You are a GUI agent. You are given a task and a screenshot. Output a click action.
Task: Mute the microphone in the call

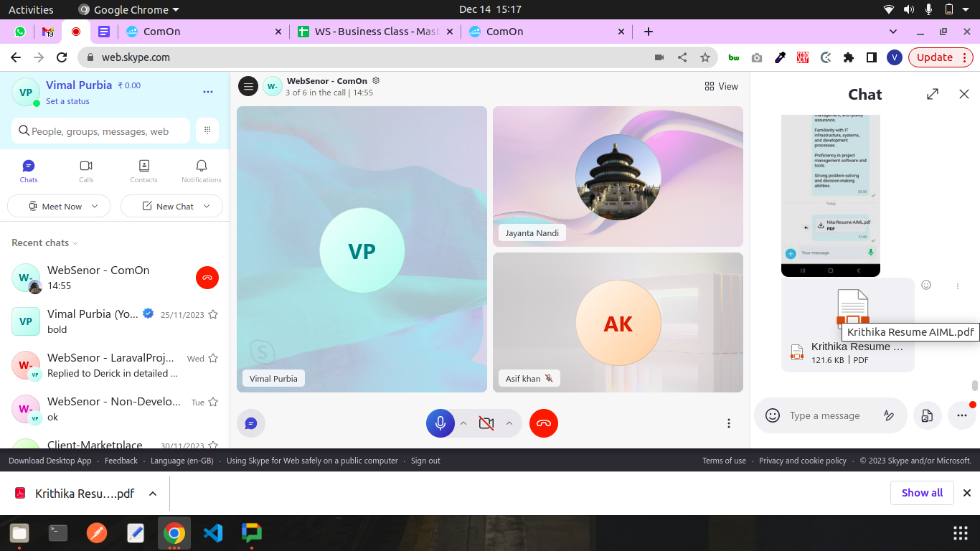click(440, 423)
